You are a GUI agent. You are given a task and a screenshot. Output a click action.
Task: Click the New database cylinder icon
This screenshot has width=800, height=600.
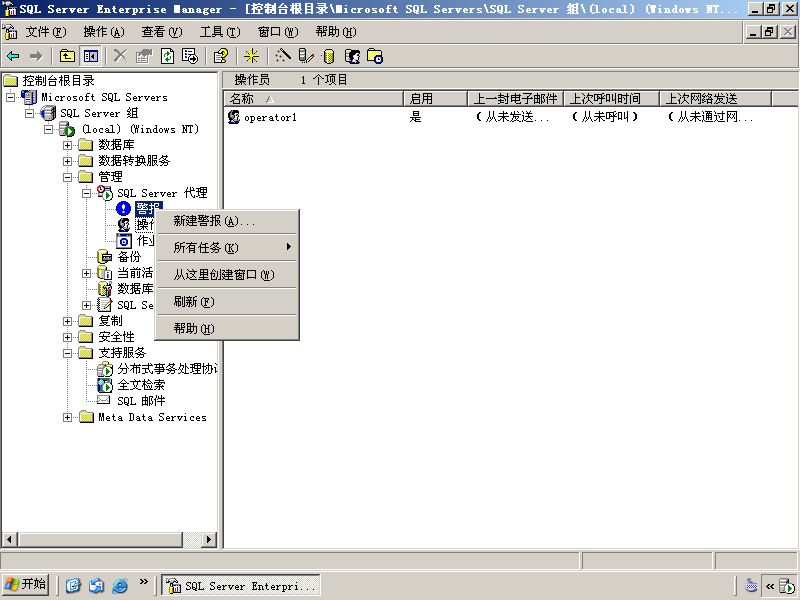[x=329, y=56]
